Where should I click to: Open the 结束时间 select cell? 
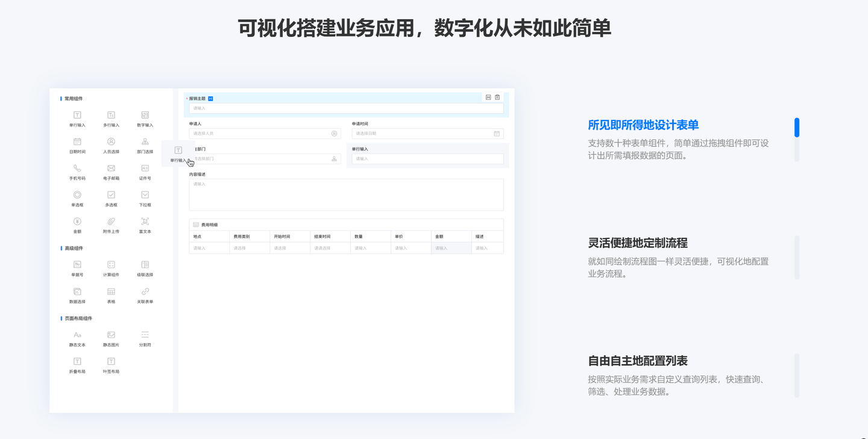[330, 248]
